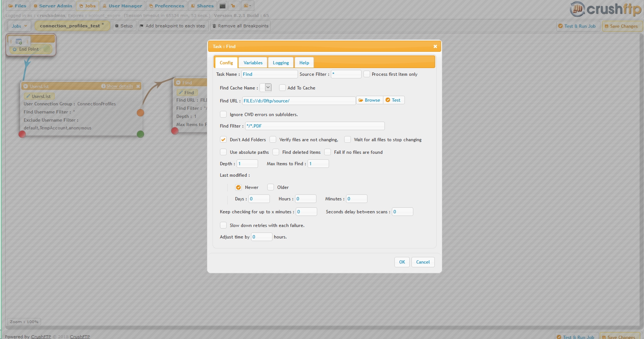Click the green connector dot on UsersList
644x339 pixels.
pyautogui.click(x=140, y=134)
